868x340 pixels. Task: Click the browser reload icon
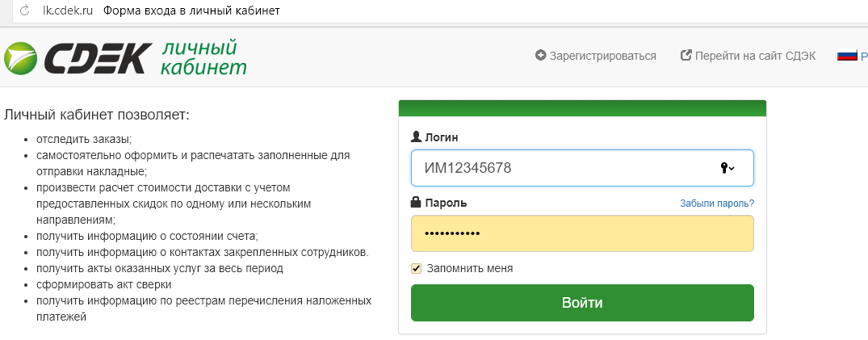pos(23,10)
